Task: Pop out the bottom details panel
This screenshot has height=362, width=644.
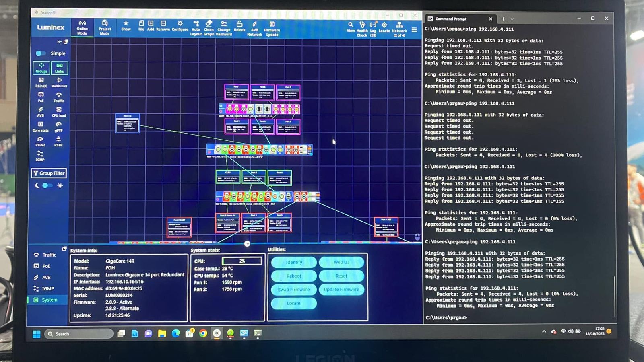Action: point(64,249)
